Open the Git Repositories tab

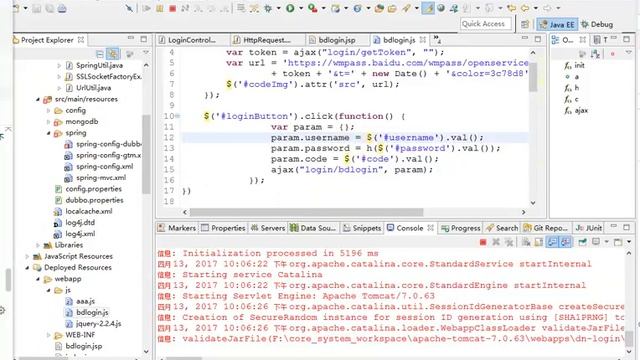click(546, 228)
